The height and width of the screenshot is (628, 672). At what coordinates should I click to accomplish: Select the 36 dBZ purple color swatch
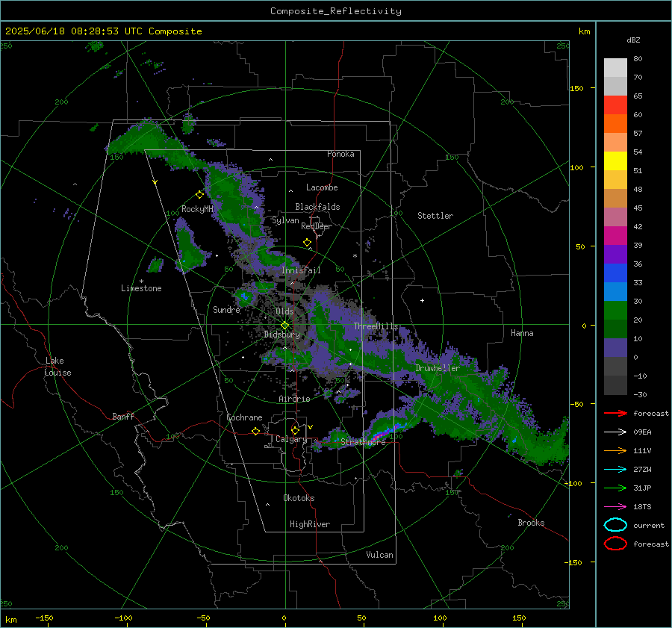point(615,254)
